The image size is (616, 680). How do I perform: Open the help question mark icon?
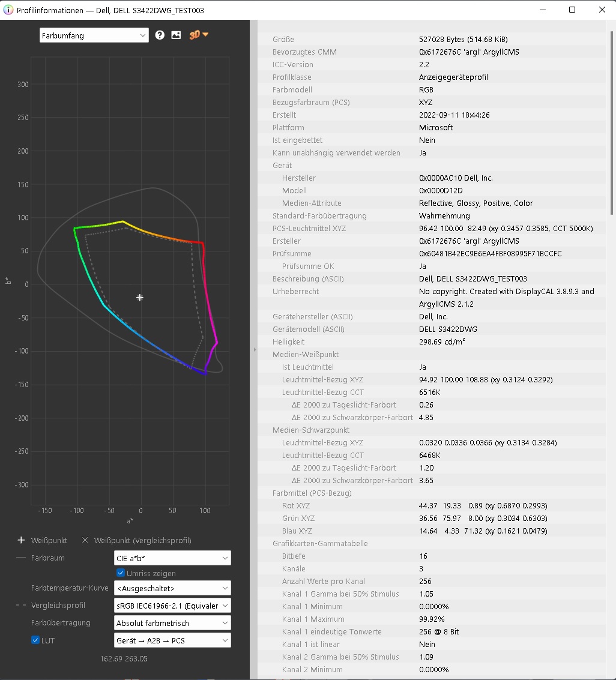click(x=160, y=35)
